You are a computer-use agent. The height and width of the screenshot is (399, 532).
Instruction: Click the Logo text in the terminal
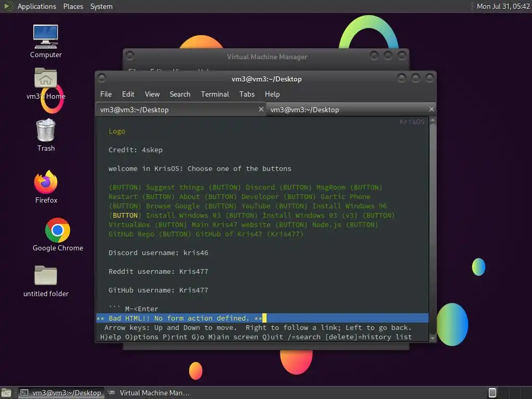tap(117, 131)
